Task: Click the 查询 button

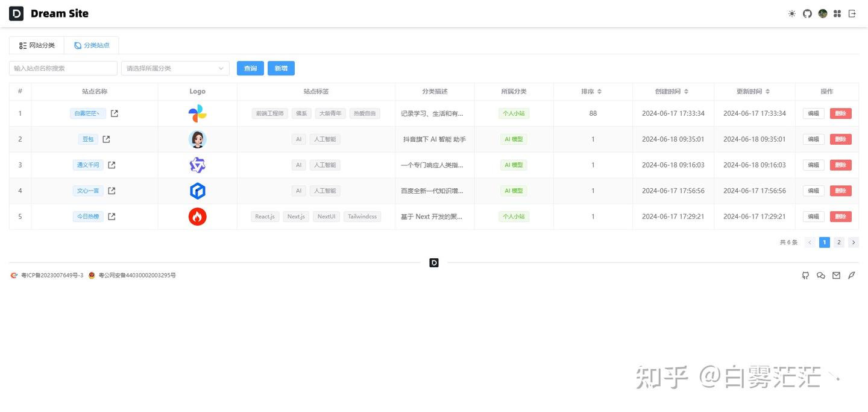Action: click(250, 68)
